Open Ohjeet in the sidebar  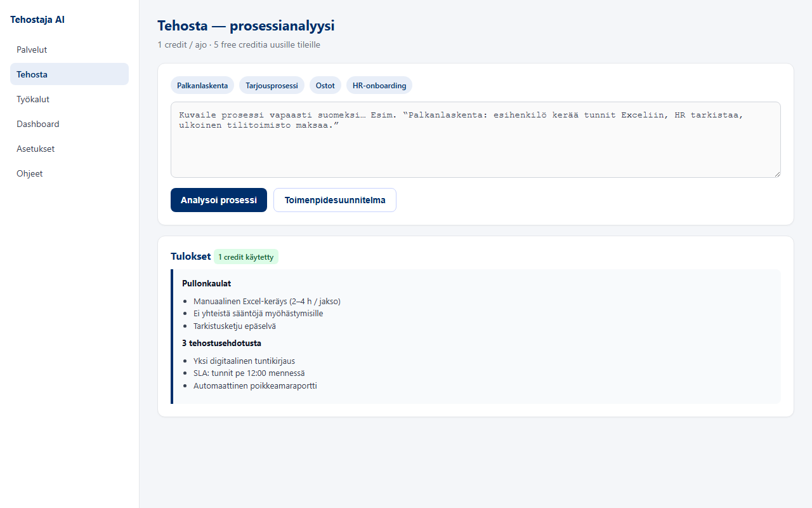click(x=69, y=173)
